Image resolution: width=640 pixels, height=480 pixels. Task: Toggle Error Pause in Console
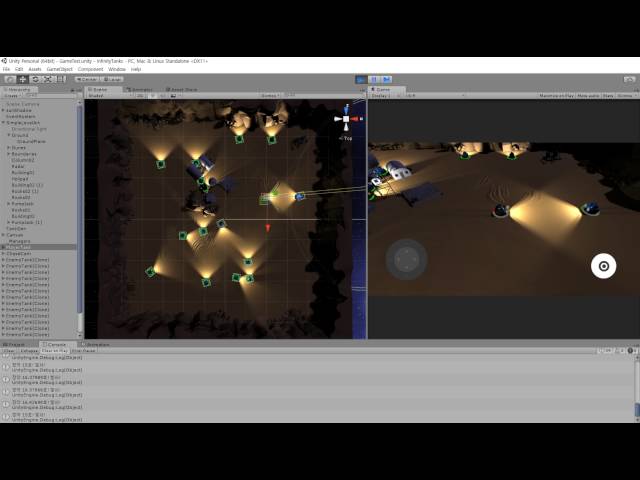pyautogui.click(x=83, y=351)
